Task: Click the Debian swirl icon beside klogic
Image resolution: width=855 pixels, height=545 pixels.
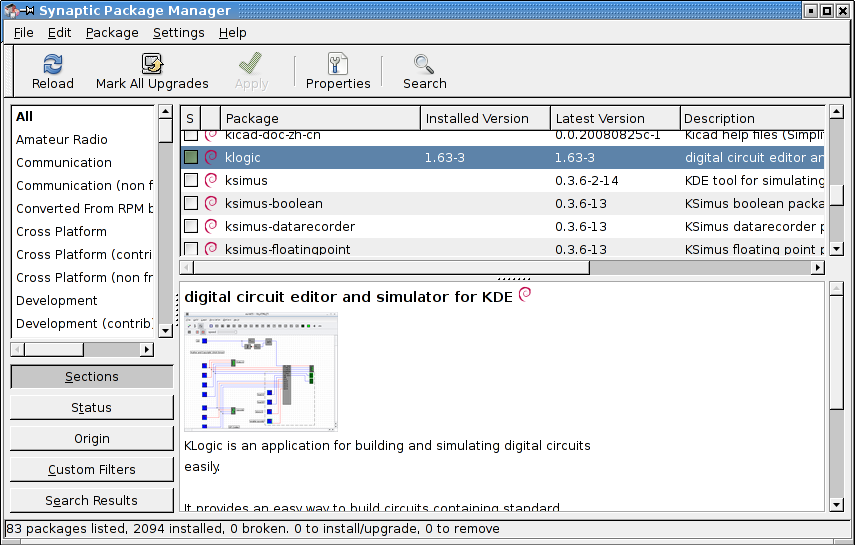Action: [211, 157]
